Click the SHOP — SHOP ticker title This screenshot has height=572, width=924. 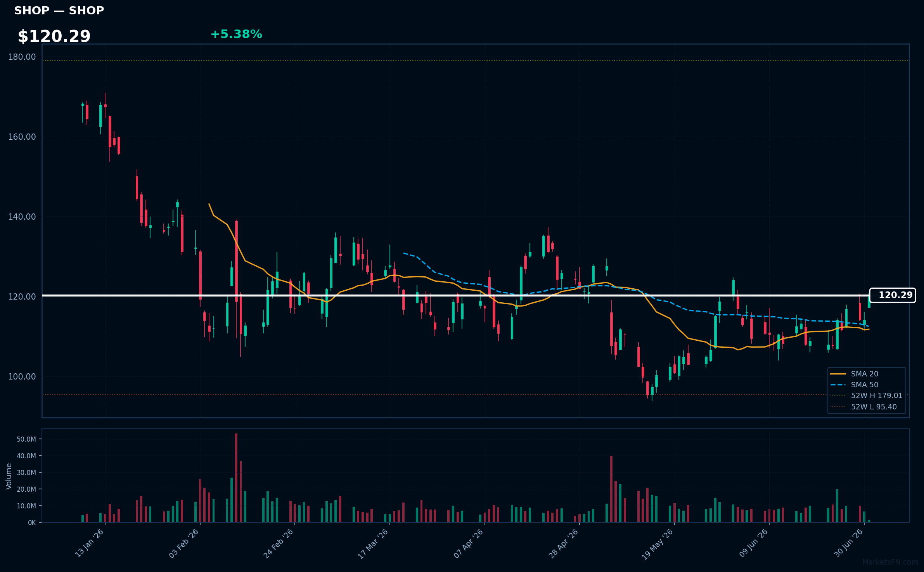point(59,10)
